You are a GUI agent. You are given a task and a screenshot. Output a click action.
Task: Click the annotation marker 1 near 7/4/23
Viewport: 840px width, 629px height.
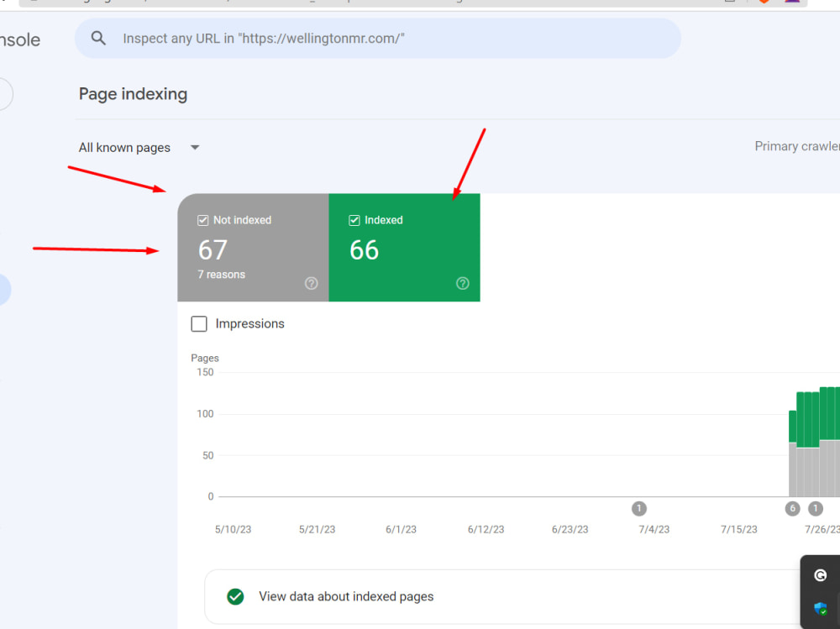click(638, 508)
